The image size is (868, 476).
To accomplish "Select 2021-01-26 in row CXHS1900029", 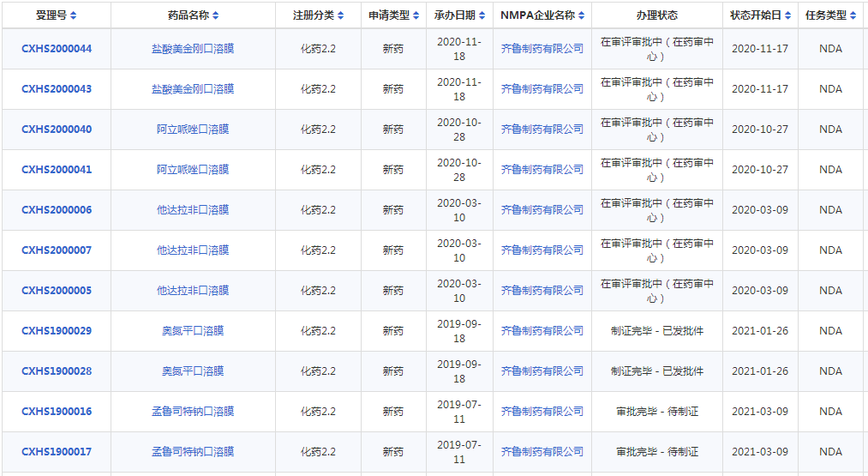I will click(760, 331).
